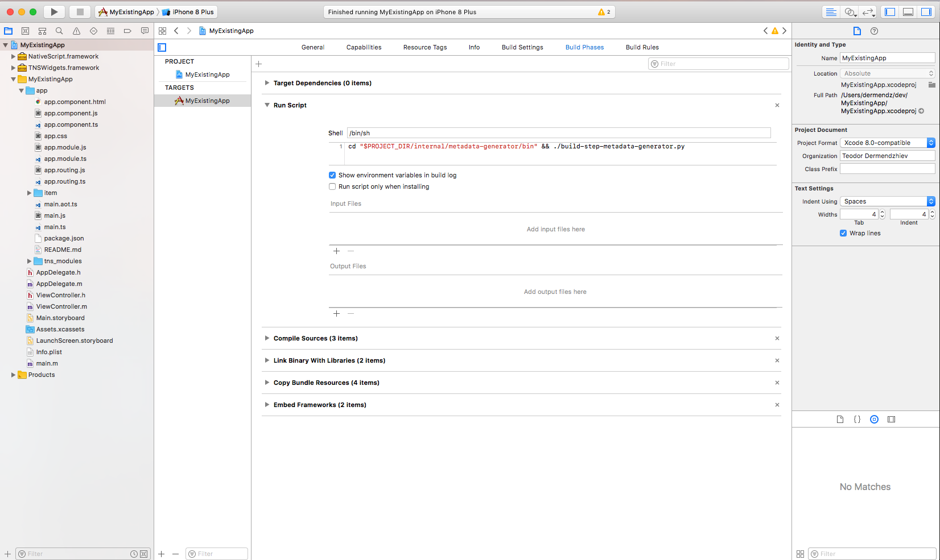940x560 pixels.
Task: Open the Indent Using dropdown
Action: (888, 201)
